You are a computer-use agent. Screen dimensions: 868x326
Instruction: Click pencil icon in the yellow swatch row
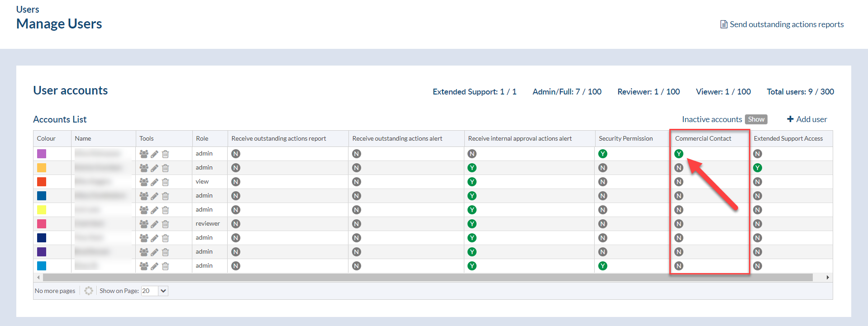tap(154, 210)
